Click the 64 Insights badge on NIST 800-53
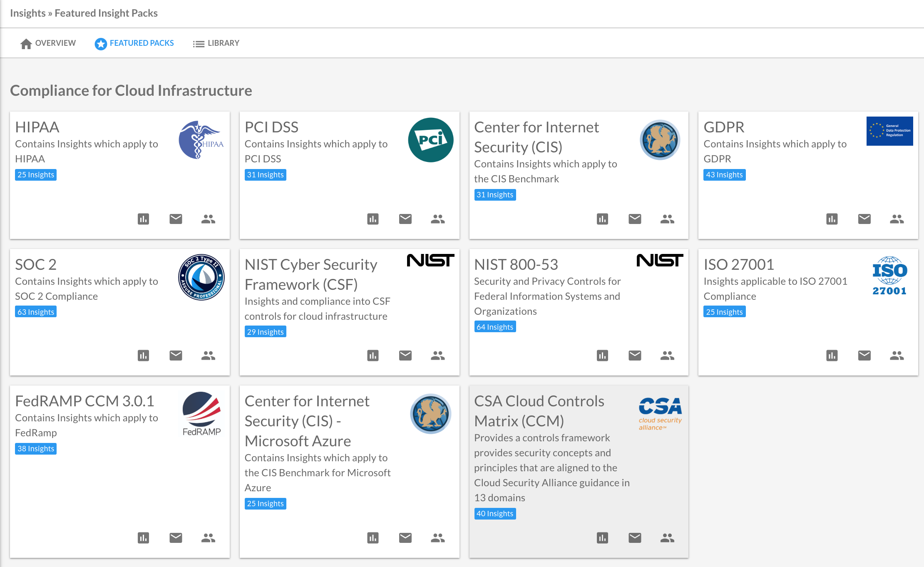924x567 pixels. pos(495,327)
